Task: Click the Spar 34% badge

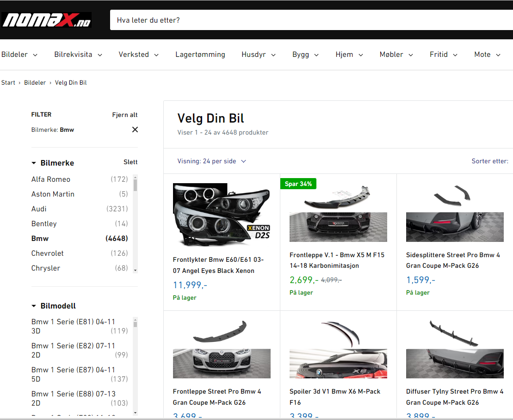Action: point(298,184)
